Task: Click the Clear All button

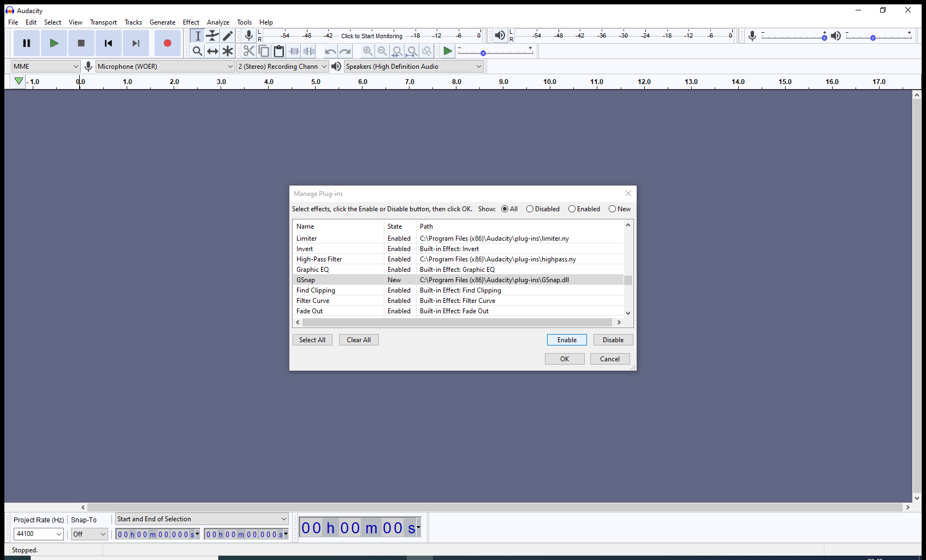Action: click(359, 340)
